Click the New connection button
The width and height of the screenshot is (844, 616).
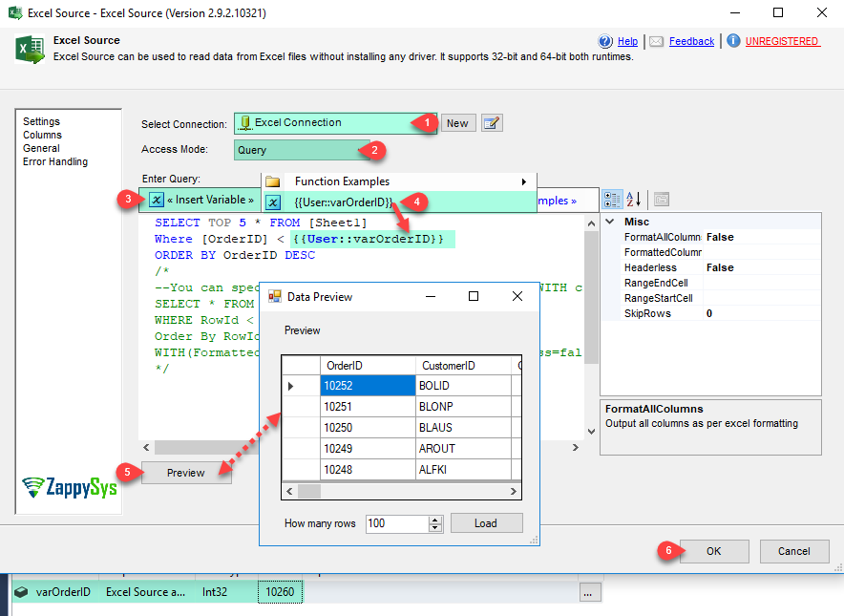[x=458, y=123]
